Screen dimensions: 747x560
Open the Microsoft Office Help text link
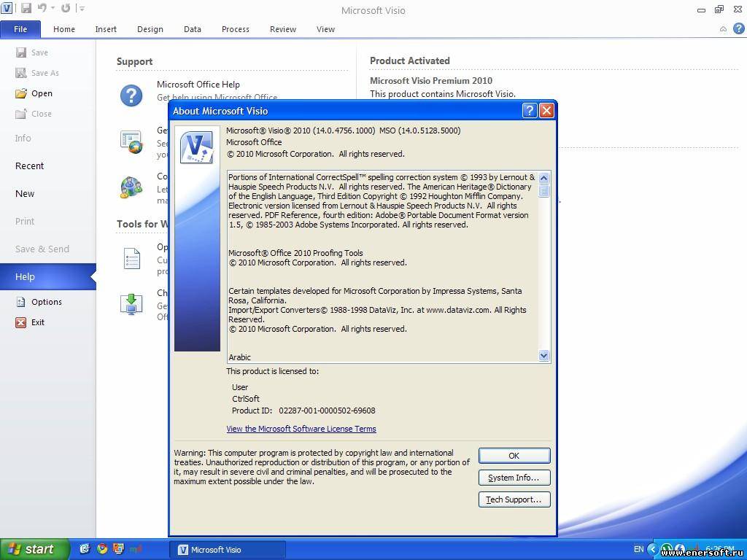tap(198, 85)
